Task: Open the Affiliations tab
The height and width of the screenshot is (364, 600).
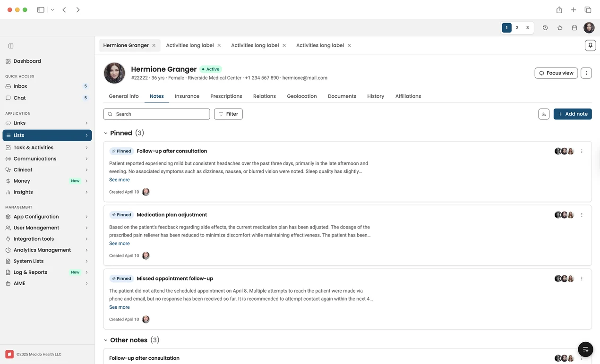Action: tap(408, 96)
